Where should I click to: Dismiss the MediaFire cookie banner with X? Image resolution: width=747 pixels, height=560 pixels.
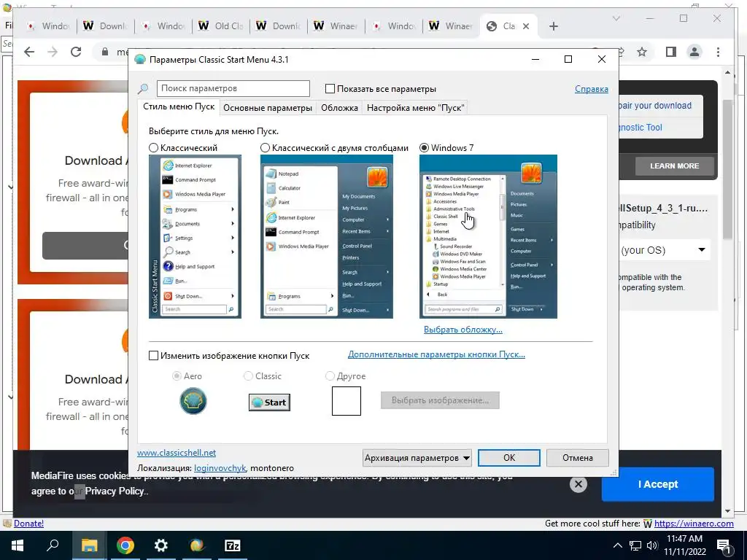click(x=578, y=484)
